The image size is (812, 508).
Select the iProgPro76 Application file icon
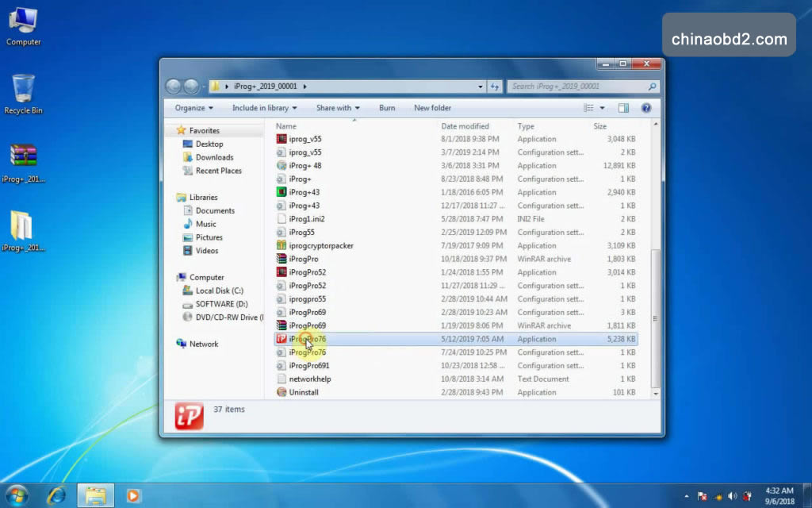click(282, 339)
